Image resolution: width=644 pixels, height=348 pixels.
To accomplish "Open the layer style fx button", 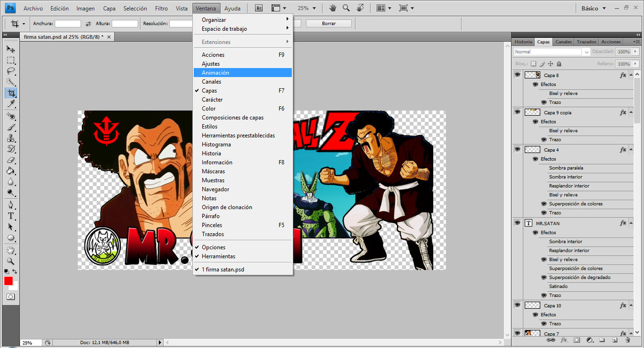I will (x=565, y=340).
